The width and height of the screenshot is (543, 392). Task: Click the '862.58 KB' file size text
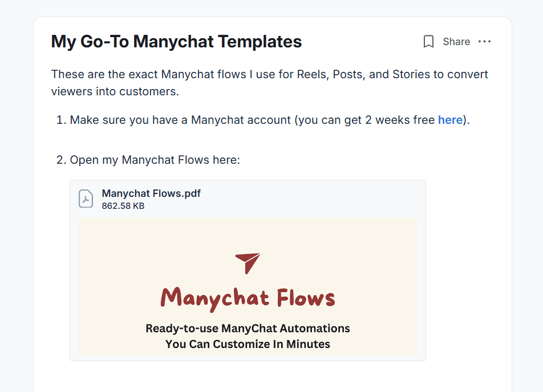click(x=123, y=205)
